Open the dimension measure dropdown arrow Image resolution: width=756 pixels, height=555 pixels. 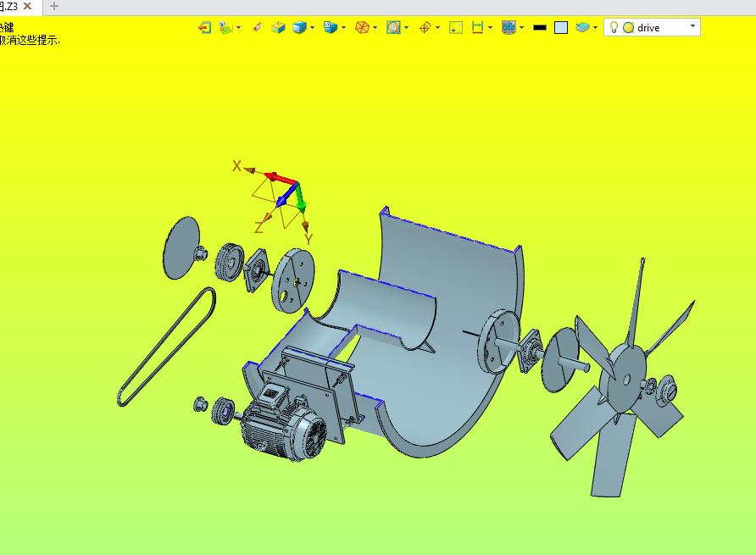pyautogui.click(x=491, y=27)
